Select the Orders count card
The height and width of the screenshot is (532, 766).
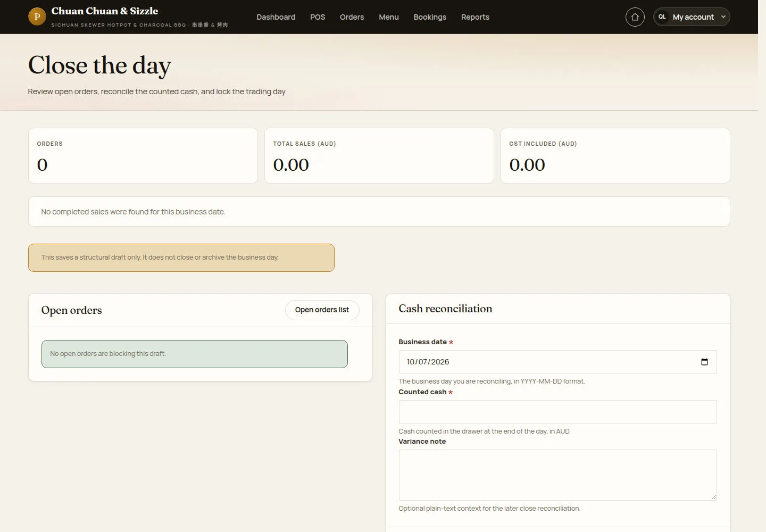coord(143,155)
